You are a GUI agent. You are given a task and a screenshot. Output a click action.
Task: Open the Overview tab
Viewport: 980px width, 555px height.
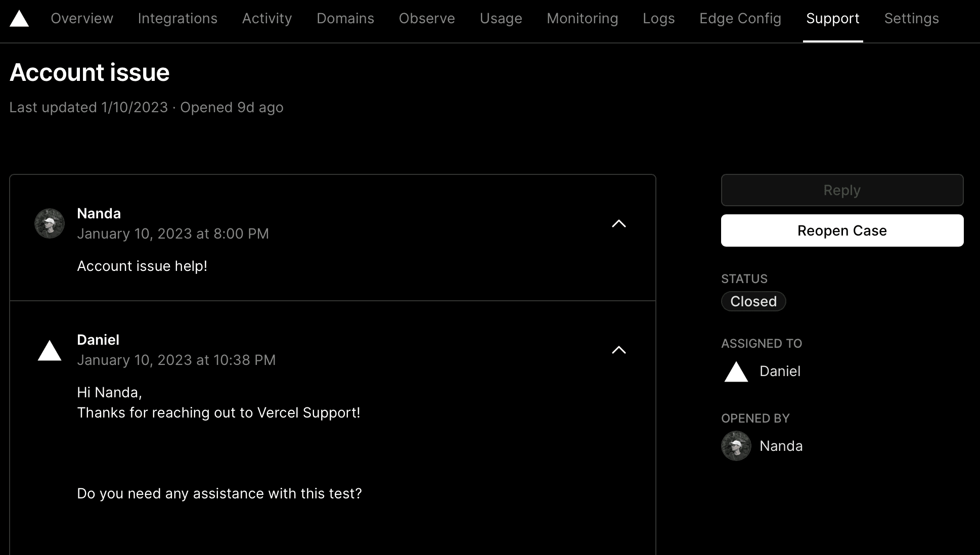(x=82, y=19)
